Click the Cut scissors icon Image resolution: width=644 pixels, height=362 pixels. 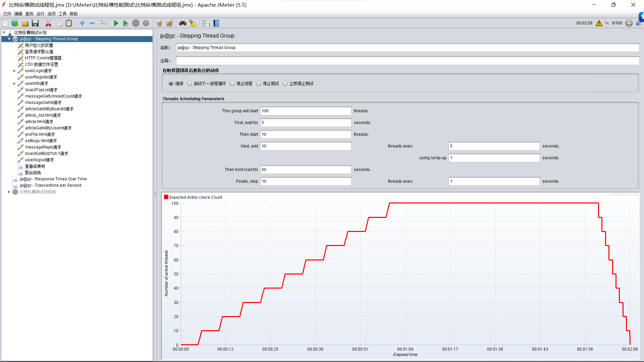(x=48, y=23)
